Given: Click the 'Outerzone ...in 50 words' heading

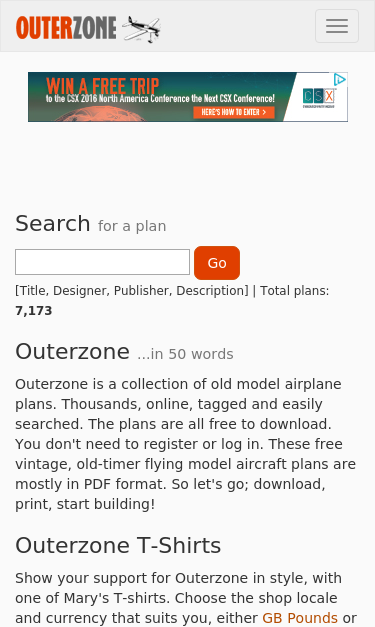Looking at the screenshot, I should click(x=124, y=352).
